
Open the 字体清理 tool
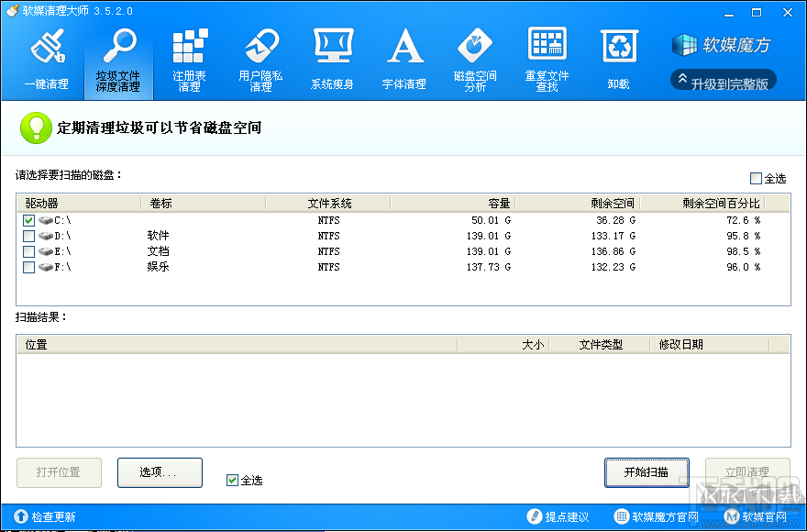click(404, 58)
